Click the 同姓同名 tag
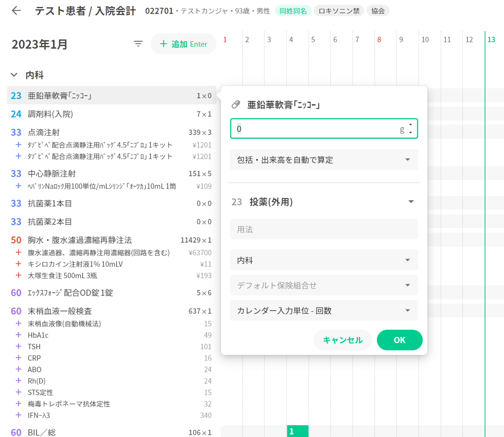Screen dimensions: 504x437 (x=293, y=11)
